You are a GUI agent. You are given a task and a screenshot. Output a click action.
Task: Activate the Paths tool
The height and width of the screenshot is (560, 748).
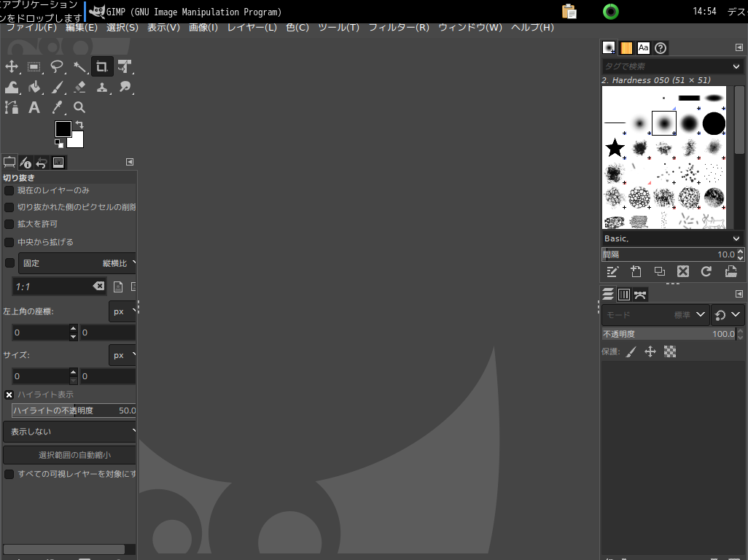click(12, 107)
